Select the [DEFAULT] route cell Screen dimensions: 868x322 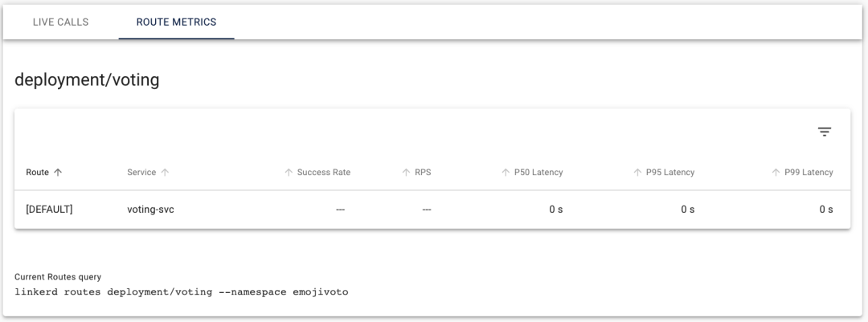tap(49, 209)
